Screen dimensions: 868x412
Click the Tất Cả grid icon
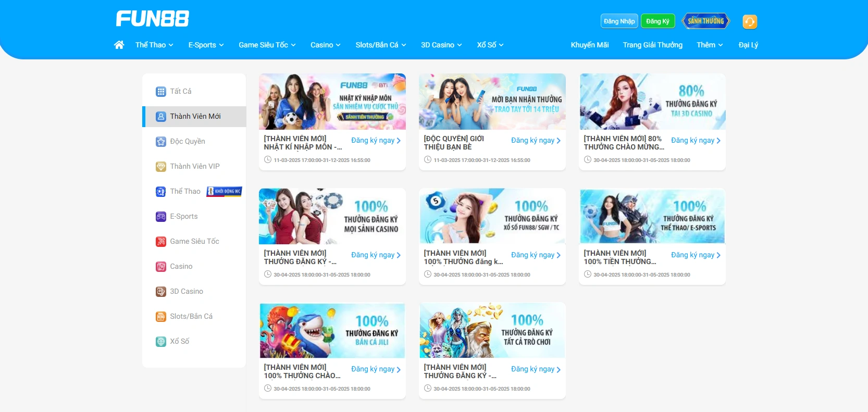[161, 92]
